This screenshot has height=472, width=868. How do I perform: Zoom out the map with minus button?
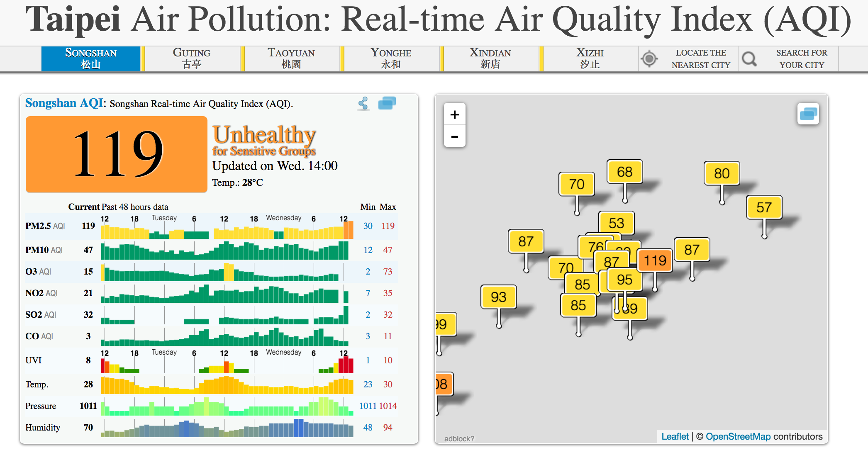tap(455, 136)
